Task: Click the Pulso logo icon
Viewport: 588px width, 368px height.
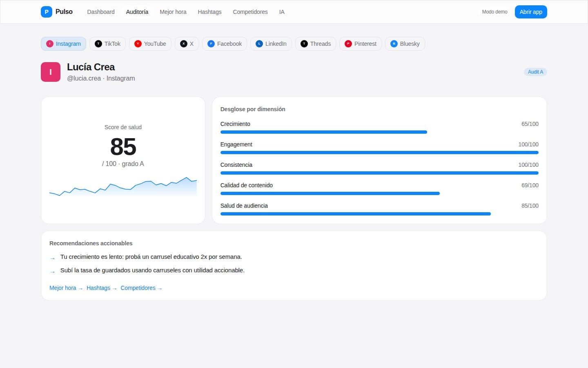Action: [x=47, y=12]
